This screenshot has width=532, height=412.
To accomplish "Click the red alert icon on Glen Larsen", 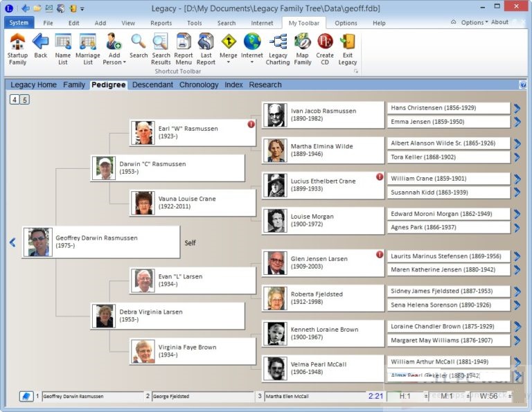I will coord(380,254).
